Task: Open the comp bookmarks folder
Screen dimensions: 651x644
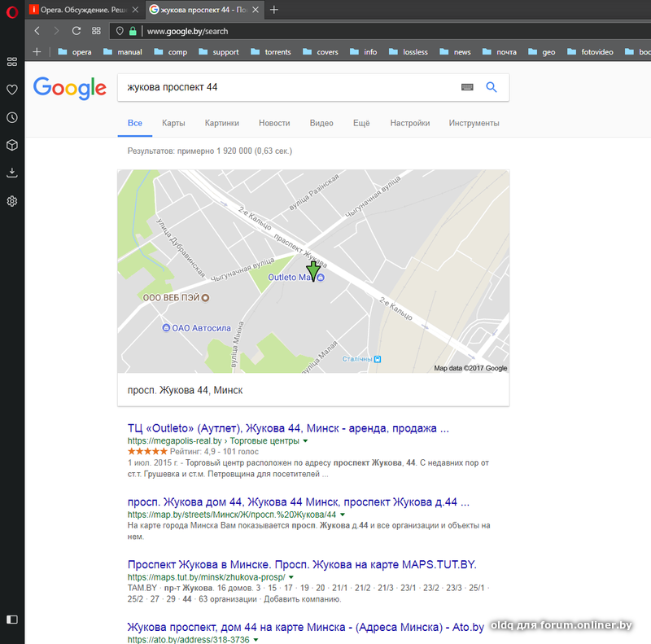Action: 171,52
